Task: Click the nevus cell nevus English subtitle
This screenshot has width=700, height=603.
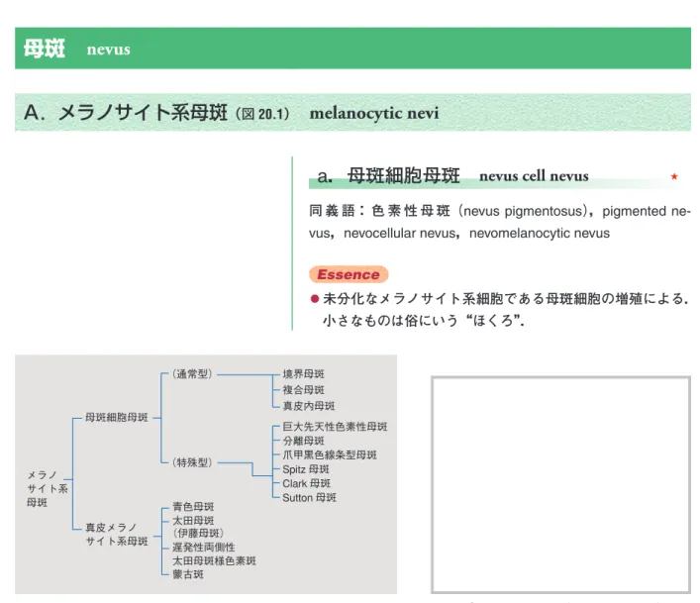Action: [534, 176]
